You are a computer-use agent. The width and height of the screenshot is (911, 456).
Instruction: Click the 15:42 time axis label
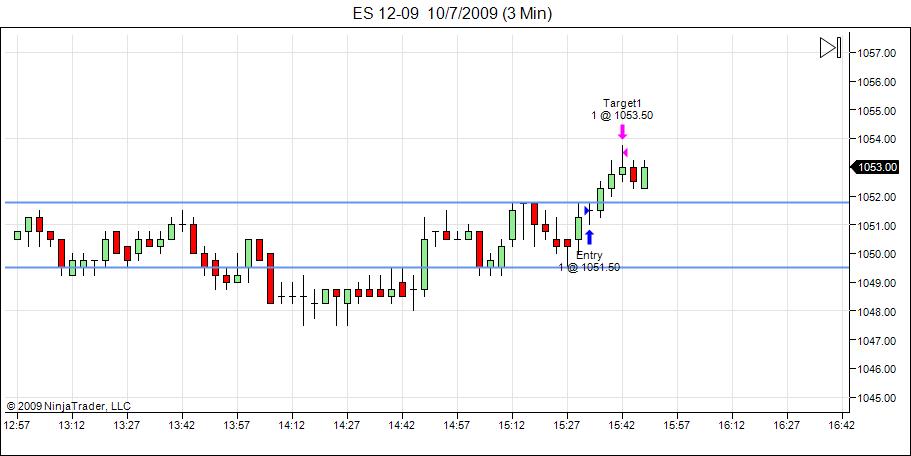coord(622,425)
